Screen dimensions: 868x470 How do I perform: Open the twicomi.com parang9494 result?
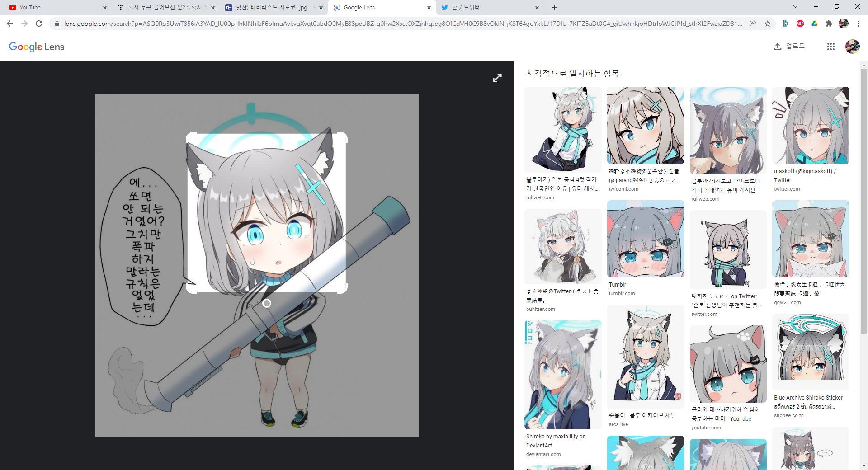click(x=644, y=175)
